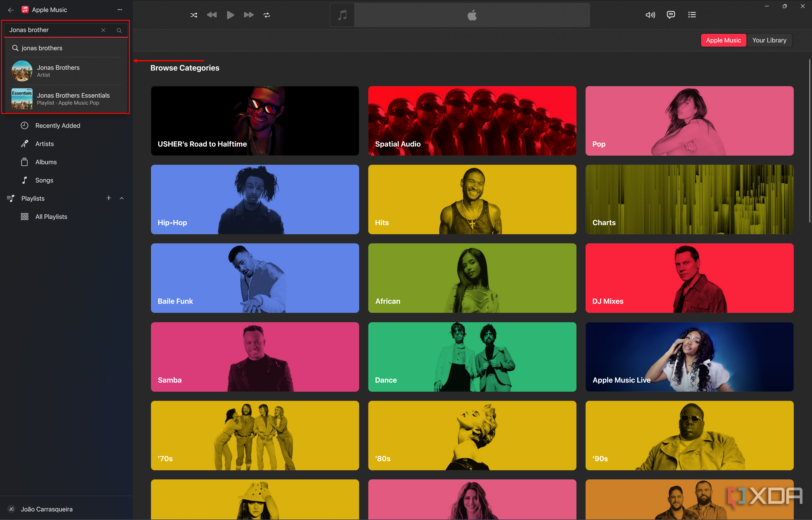Screen dimensions: 812x520
Task: Select the Apple Music tab
Action: pyautogui.click(x=724, y=40)
